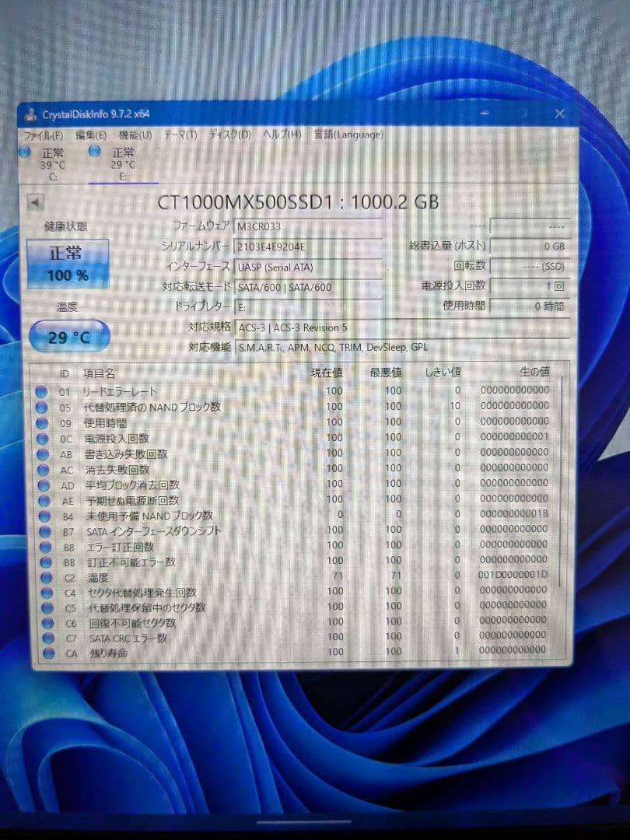Click the 正常 100% health status box
The width and height of the screenshot is (630, 840).
[68, 264]
